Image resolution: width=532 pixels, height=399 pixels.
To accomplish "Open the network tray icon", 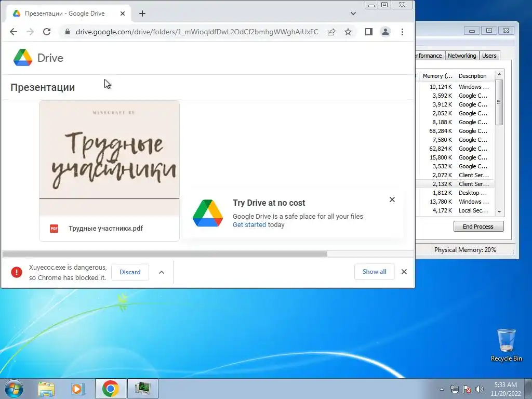I will coord(454,389).
